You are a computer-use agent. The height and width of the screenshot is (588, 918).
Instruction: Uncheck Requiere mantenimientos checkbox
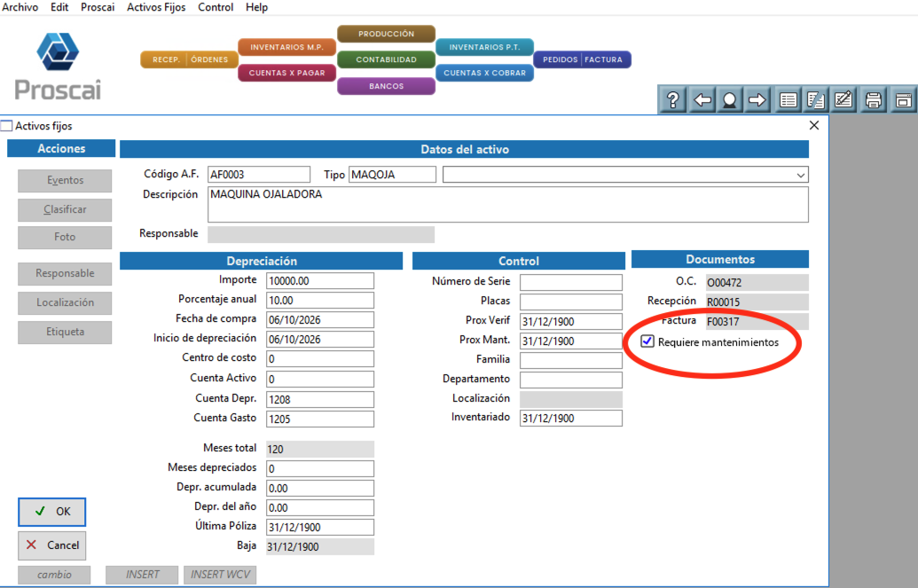[647, 341]
